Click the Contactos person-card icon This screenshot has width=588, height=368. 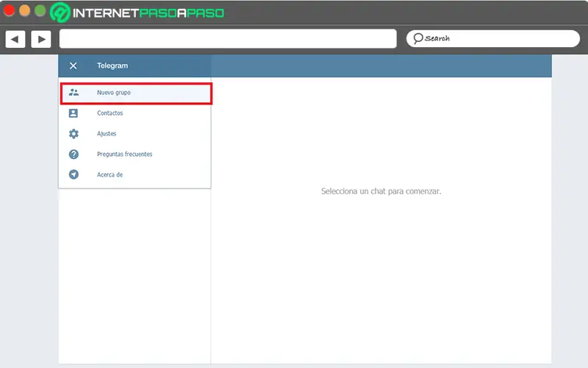point(73,113)
